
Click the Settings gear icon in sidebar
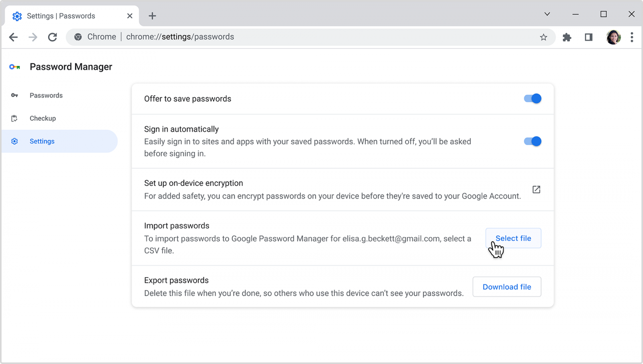click(14, 141)
